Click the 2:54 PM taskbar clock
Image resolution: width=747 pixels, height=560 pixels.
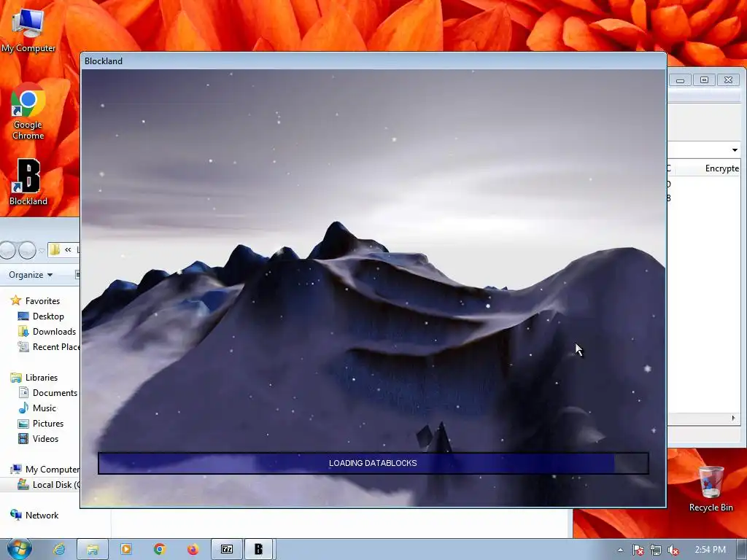pyautogui.click(x=711, y=550)
